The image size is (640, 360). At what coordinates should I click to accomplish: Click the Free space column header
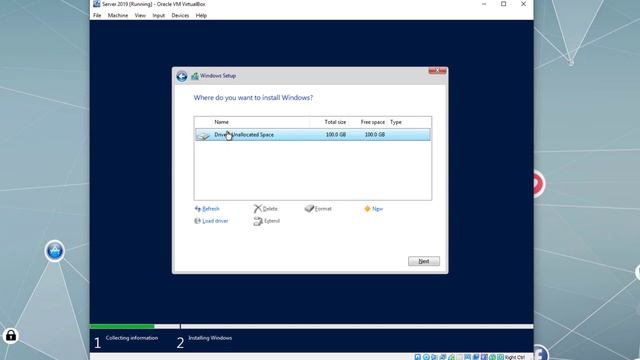tap(373, 122)
